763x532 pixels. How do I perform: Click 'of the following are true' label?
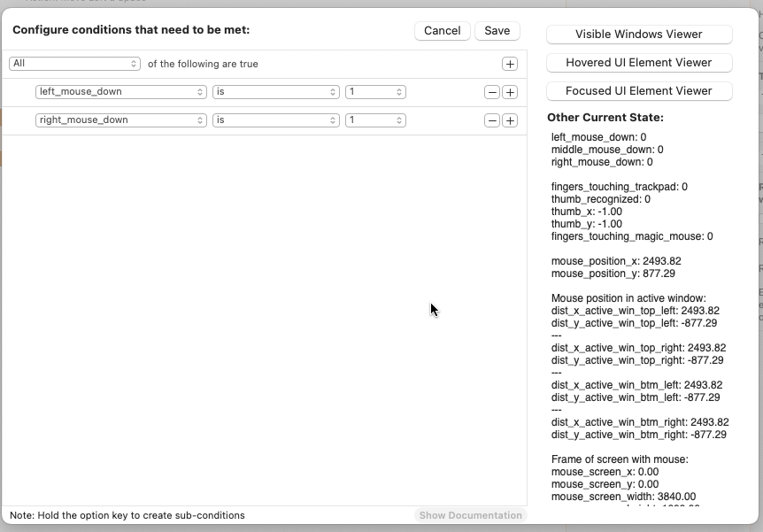coord(203,65)
